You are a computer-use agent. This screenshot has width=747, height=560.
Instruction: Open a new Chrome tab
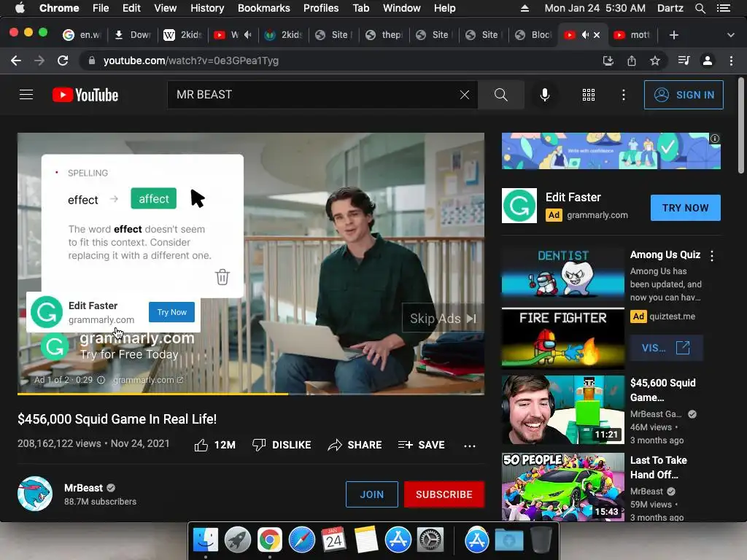(x=673, y=35)
